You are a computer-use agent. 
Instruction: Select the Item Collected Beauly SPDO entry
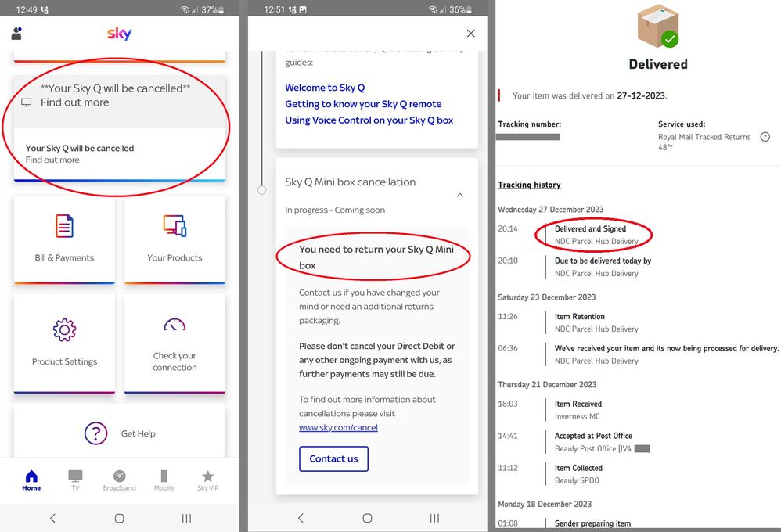[x=579, y=474]
